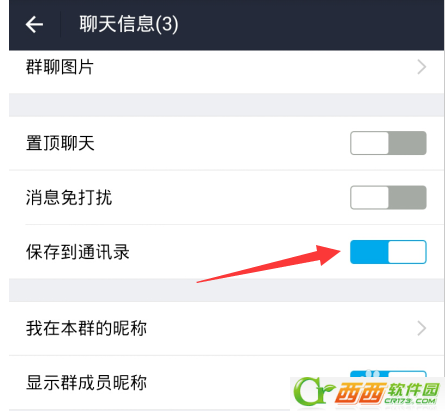
Task: Click the white knob of 保存到通讯录 switch
Action: click(407, 252)
